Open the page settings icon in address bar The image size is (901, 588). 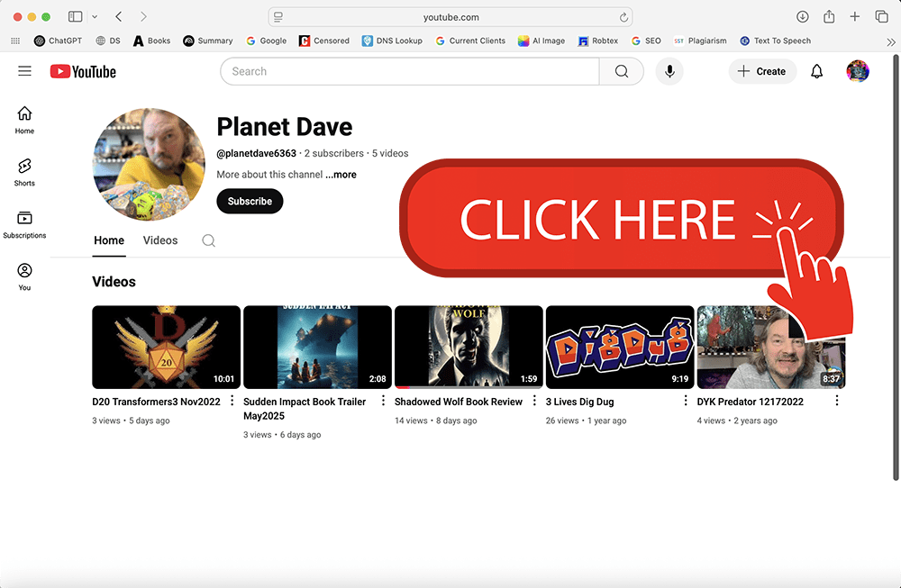pos(278,17)
